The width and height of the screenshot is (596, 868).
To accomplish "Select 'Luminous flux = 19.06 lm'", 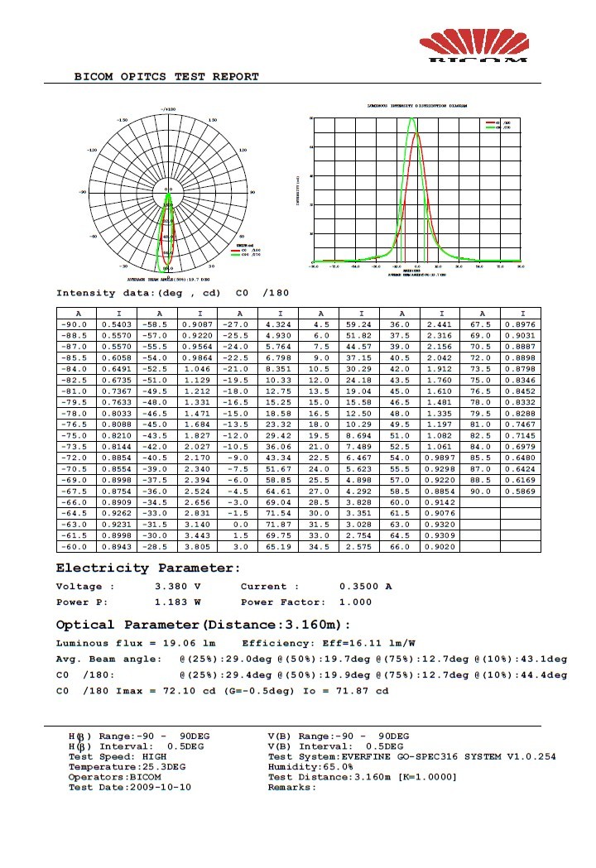I will (x=136, y=643).
